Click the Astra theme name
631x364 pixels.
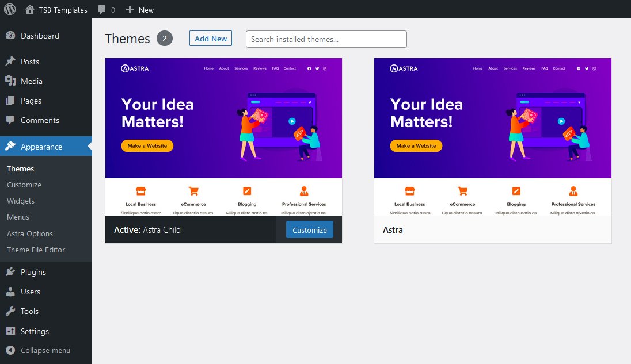coord(393,230)
